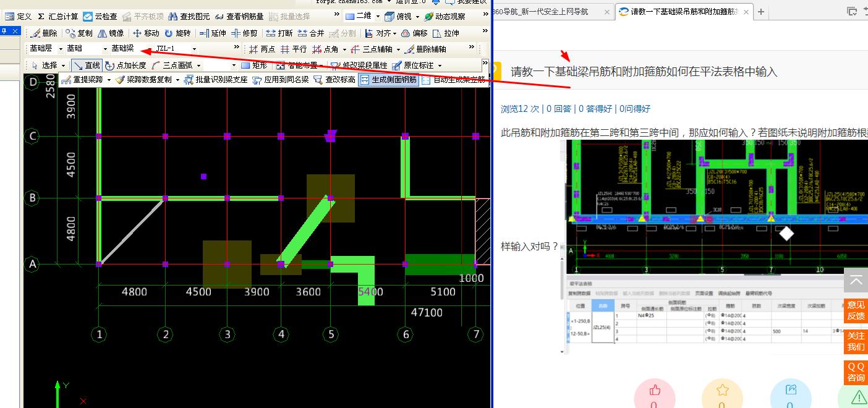The image size is (868, 408).
Task: Expand the 选择 selection dropdown
Action: pos(62,66)
